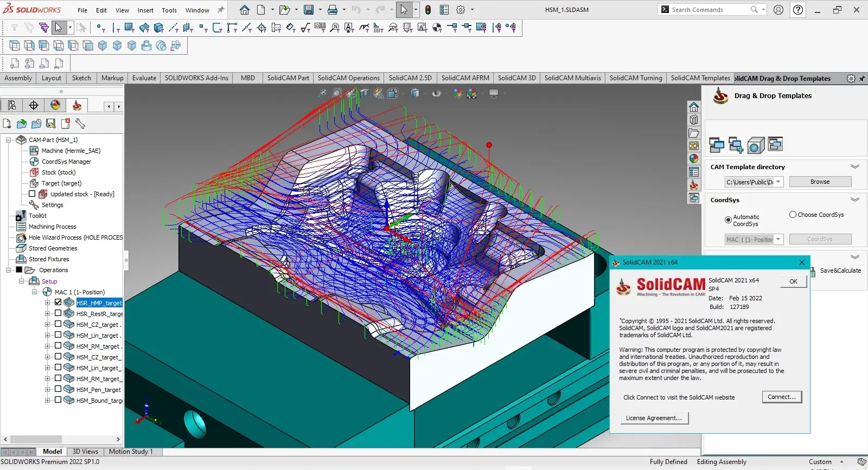Screen dimensions: 868x470
Task: Check the HSM_Bound_target operation checkbox
Action: point(58,400)
